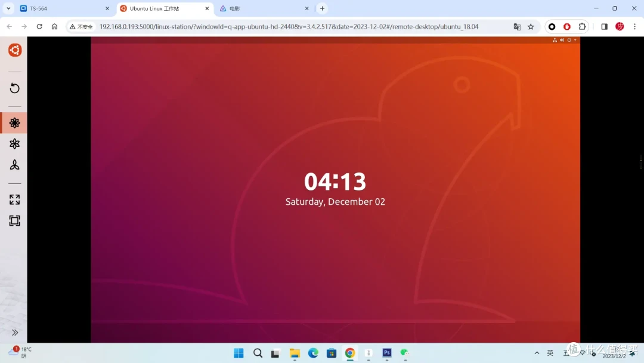Open the Windows Start menu
Screen dimensions: 644x363
(239, 353)
